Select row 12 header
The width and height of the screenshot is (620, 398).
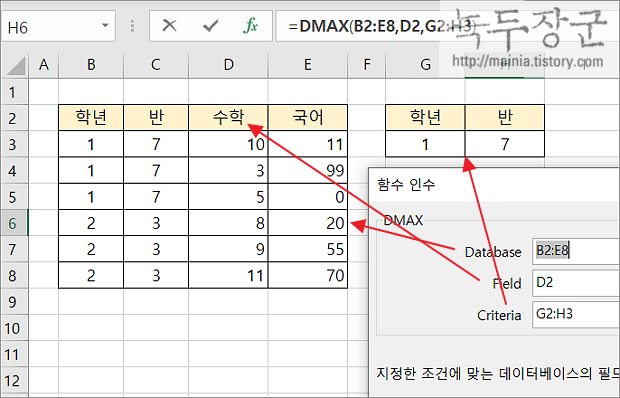pos(14,381)
